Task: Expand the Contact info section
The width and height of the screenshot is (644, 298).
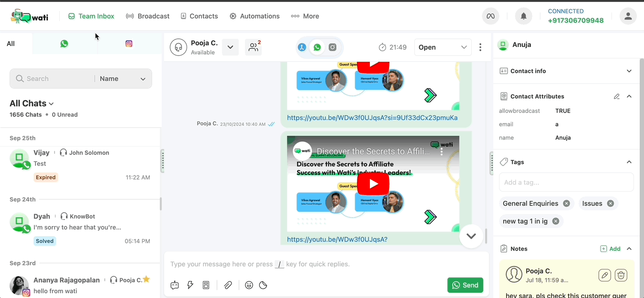Action: click(x=629, y=71)
